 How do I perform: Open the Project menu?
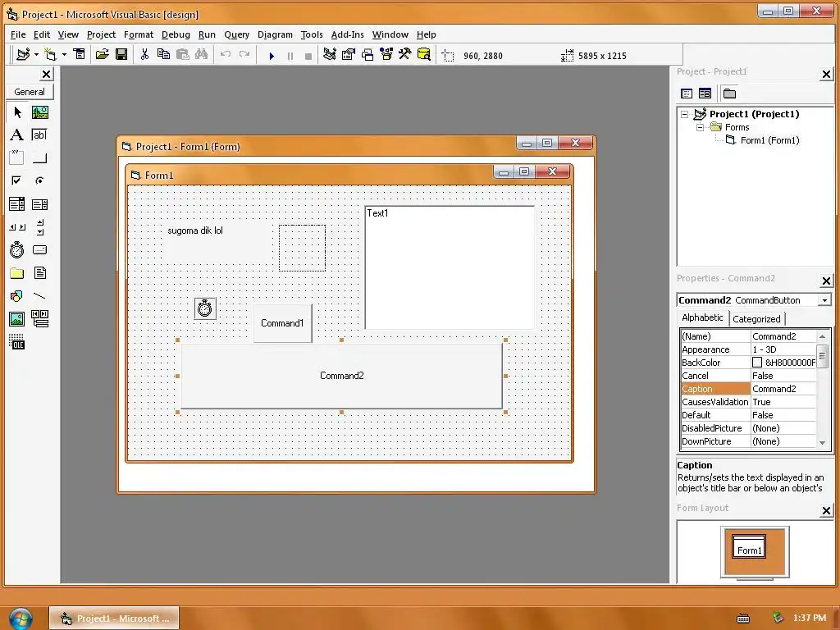click(101, 34)
